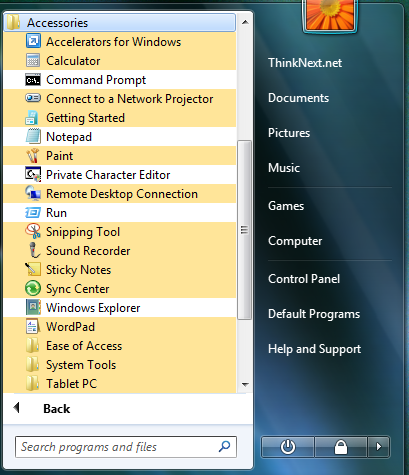
Task: Click the programs list scrollbar thumb
Action: [x=244, y=230]
